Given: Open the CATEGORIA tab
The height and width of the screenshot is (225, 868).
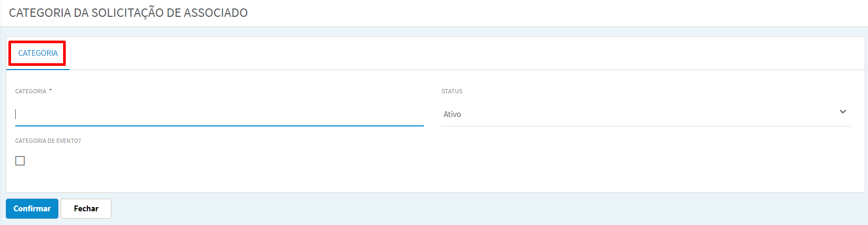Looking at the screenshot, I should (38, 53).
